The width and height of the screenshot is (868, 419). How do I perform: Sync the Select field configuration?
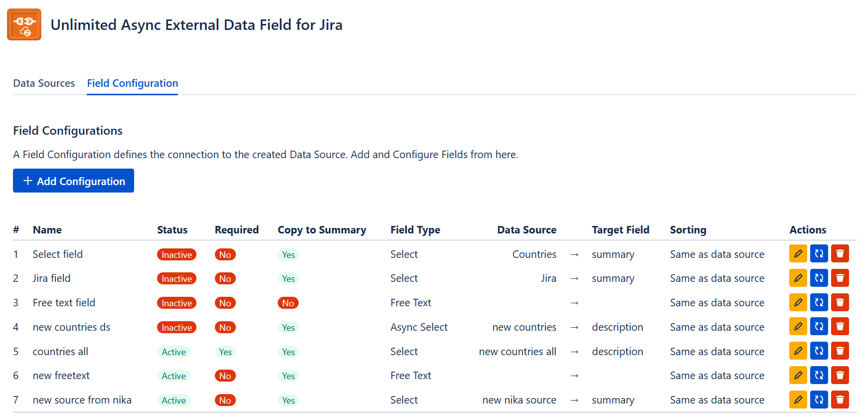[x=819, y=254]
